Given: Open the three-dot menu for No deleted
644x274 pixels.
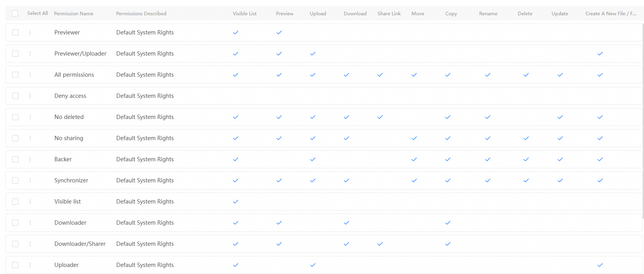Looking at the screenshot, I should coord(30,117).
